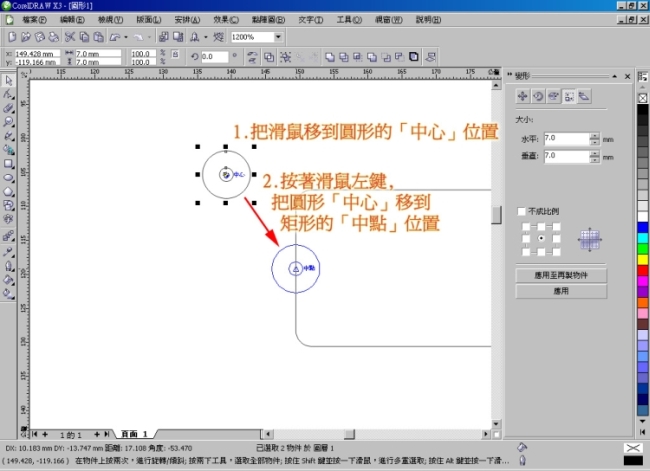Screen dimensions: 650x471
Task: Open the 檢視(V) menu
Action: coord(110,19)
